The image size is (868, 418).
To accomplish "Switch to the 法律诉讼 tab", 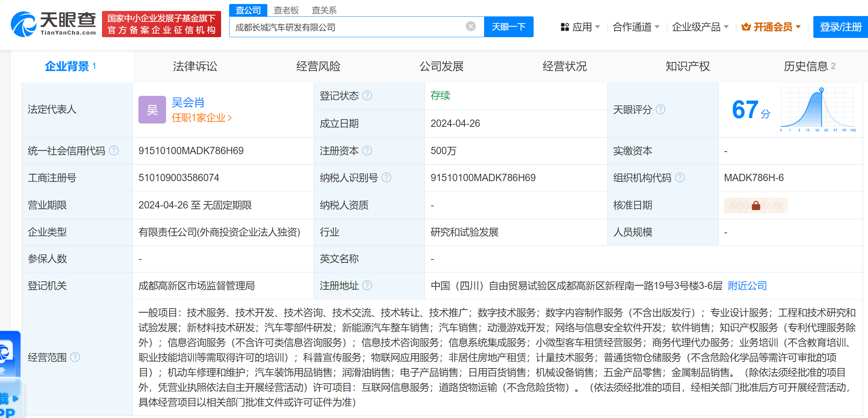I will click(195, 66).
